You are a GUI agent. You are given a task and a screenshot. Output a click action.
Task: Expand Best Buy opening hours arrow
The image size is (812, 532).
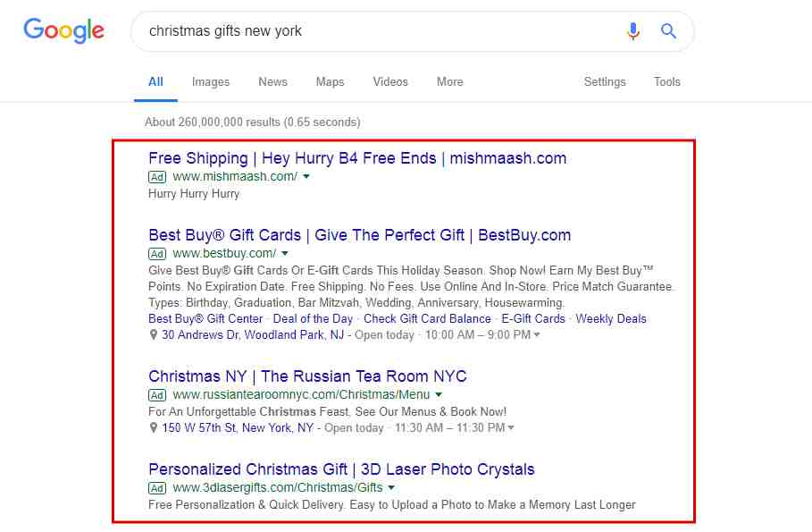[537, 335]
